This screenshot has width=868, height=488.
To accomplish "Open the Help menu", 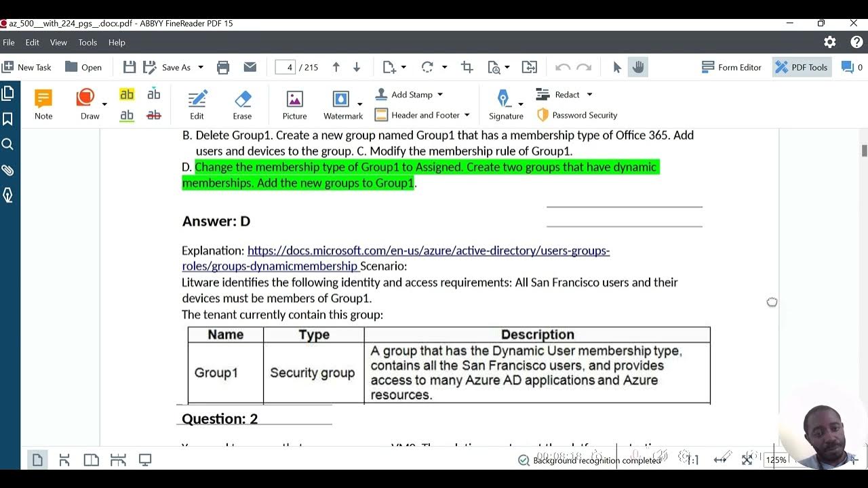I will (x=117, y=42).
